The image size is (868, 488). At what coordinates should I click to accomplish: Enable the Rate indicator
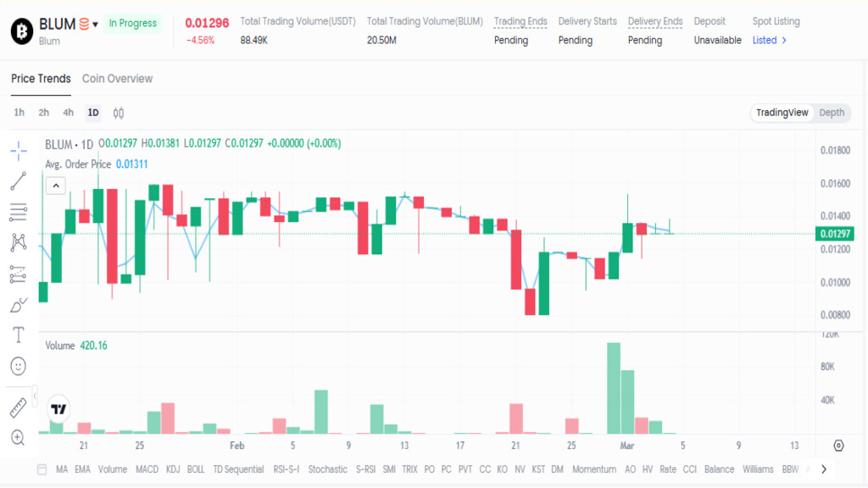click(x=668, y=469)
